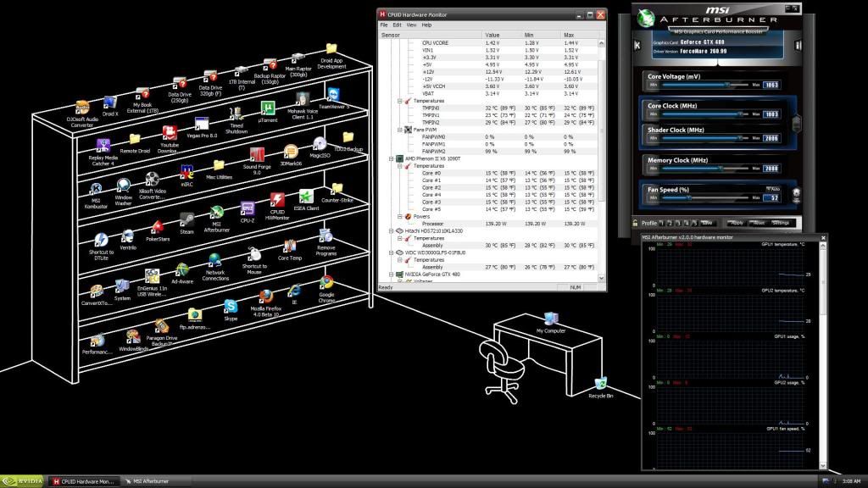The image size is (868, 488).
Task: Launch Skype from the desktop
Action: pyautogui.click(x=231, y=307)
